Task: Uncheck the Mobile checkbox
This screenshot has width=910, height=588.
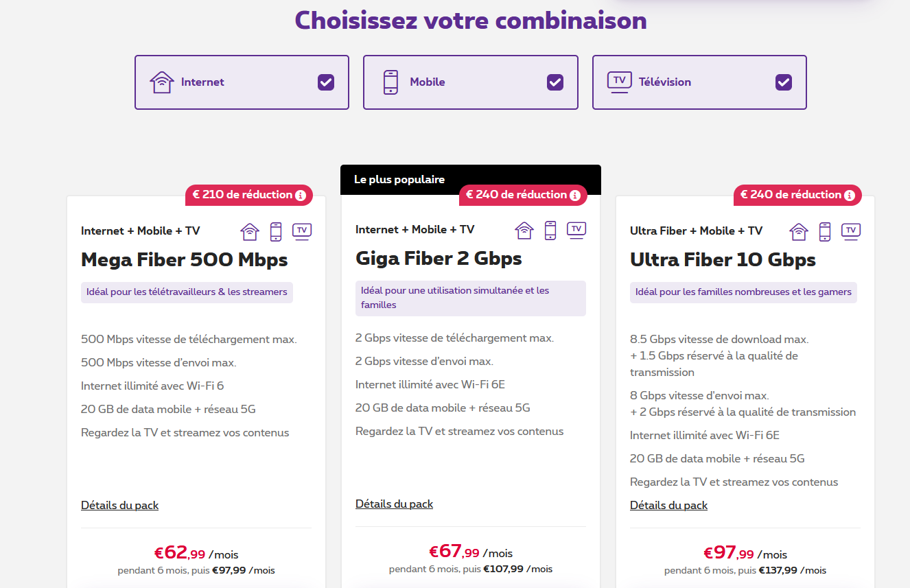Action: point(555,82)
